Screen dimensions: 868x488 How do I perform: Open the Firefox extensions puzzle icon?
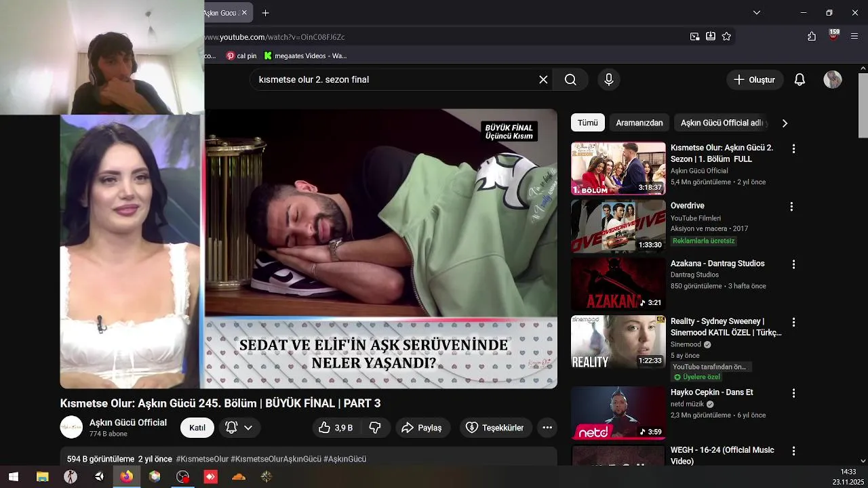point(812,37)
